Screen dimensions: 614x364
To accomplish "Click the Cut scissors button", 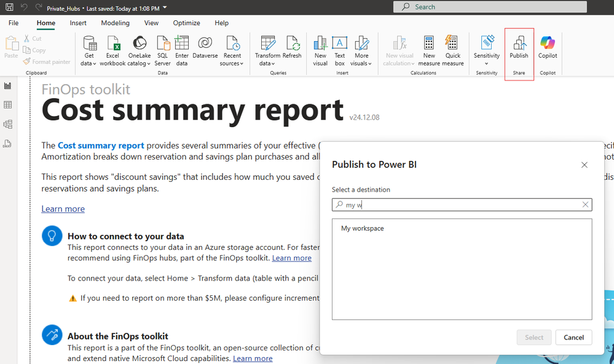I will click(33, 38).
